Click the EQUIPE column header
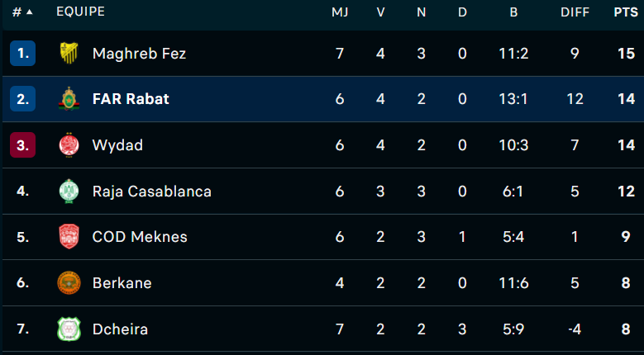644x355 pixels. pos(80,12)
